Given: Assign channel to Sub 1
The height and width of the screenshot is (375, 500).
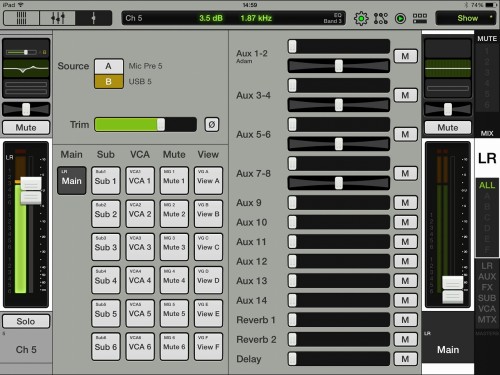Looking at the screenshot, I should (106, 181).
